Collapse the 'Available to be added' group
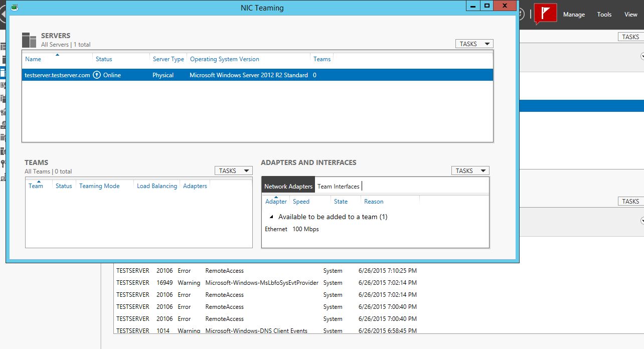 coord(271,217)
